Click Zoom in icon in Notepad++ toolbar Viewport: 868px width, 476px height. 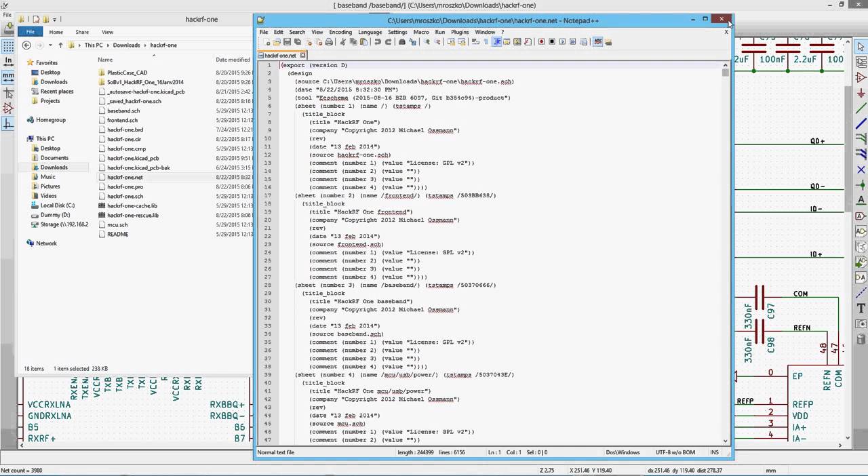coord(426,42)
